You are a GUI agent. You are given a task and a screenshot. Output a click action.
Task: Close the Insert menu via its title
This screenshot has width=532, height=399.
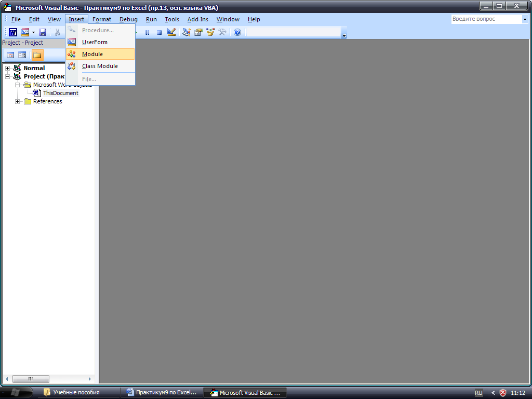[76, 19]
